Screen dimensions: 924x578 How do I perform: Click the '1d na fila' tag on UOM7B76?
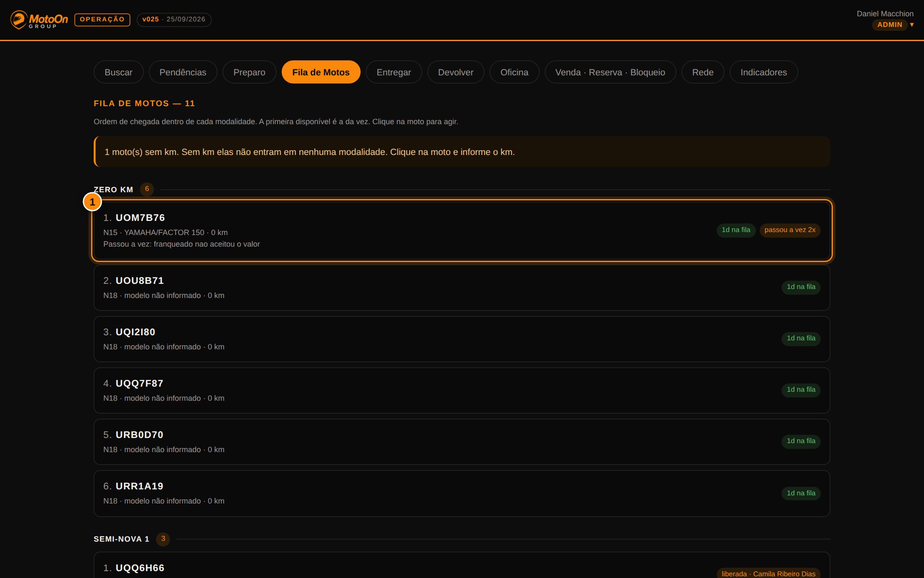coord(736,230)
